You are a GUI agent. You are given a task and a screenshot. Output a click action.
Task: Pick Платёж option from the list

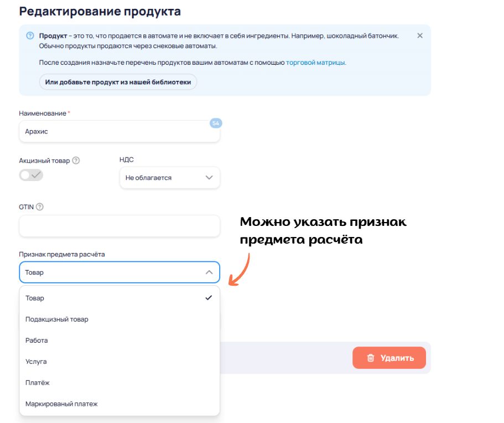click(x=38, y=383)
